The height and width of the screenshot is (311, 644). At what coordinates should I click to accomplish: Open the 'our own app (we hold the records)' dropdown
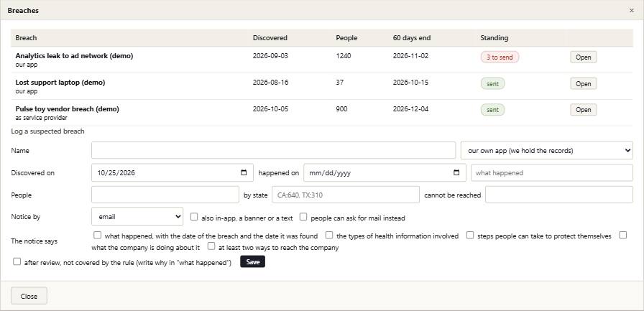coord(547,151)
